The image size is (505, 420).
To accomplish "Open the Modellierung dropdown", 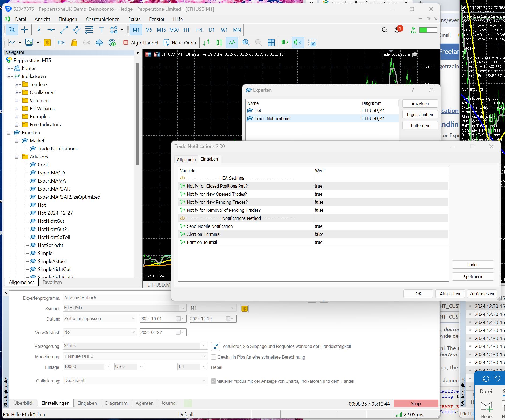I will click(x=135, y=356).
